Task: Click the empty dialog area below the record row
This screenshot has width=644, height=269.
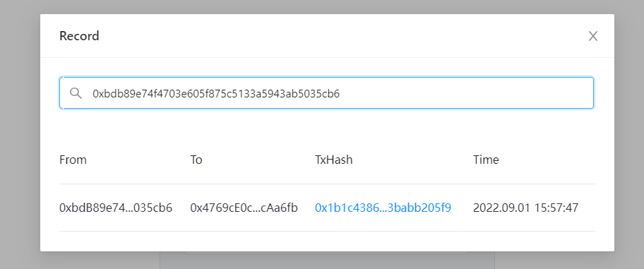Action: coord(326,241)
